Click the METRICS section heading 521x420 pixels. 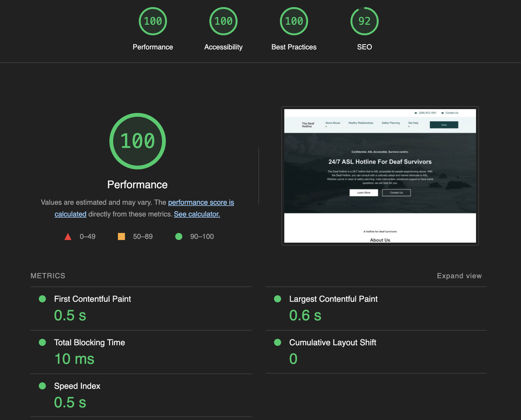48,276
